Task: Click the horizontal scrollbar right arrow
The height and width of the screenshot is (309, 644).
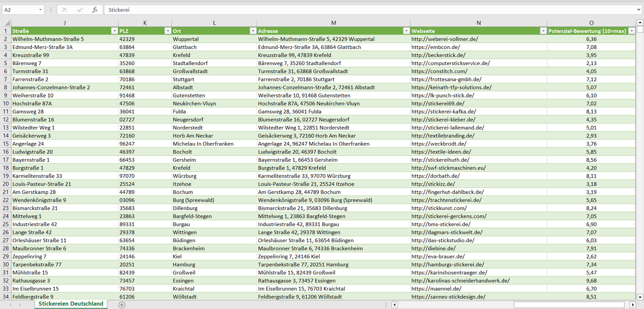Action: coord(632,305)
